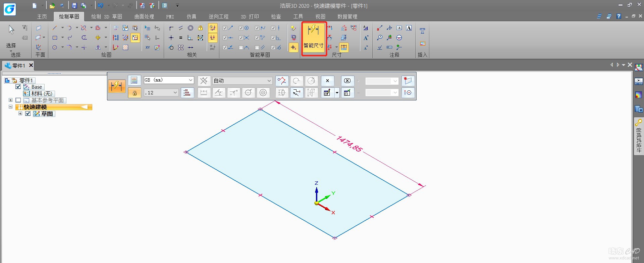This screenshot has height=263, width=644.
Task: Select the balloon annotation icon
Action: (380, 38)
